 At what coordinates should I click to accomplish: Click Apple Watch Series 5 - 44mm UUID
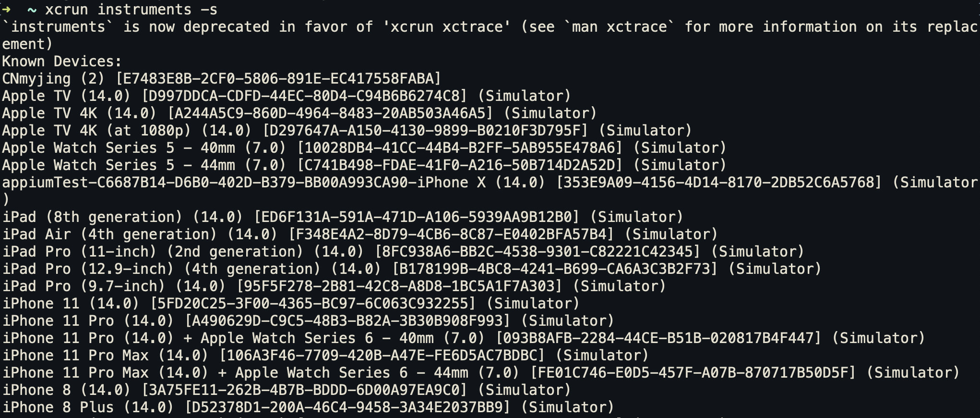coord(460,165)
